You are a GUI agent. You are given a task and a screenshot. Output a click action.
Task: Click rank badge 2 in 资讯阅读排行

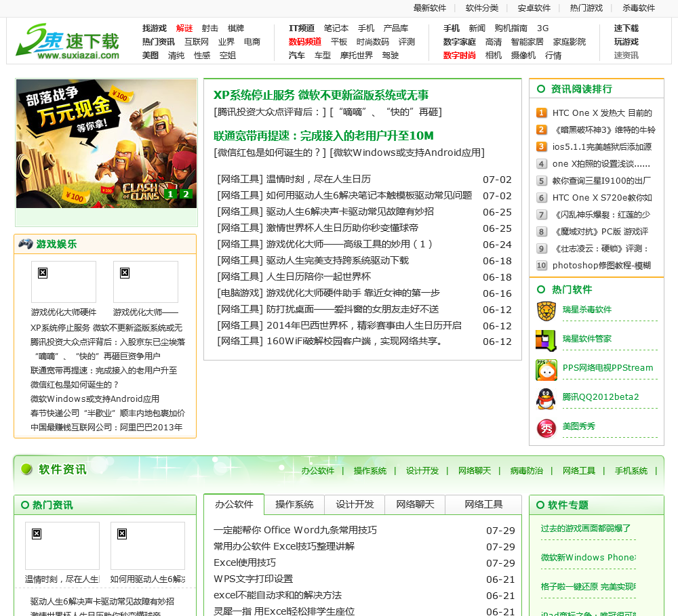541,129
